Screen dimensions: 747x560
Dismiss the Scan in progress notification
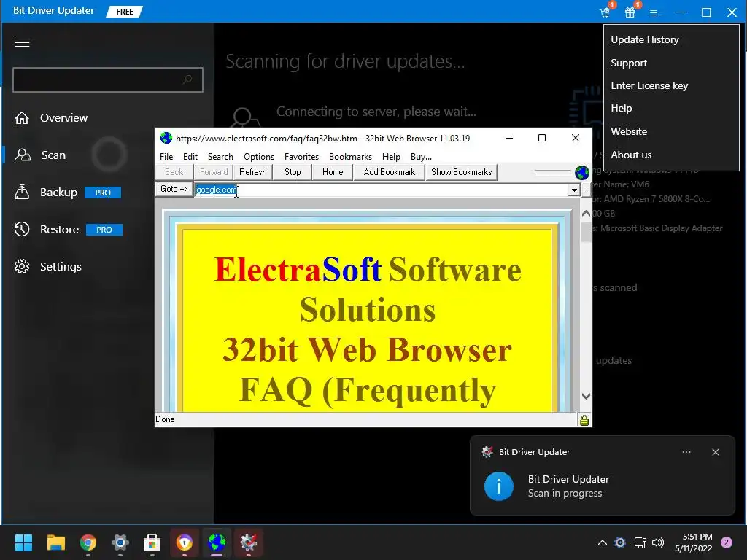[x=716, y=452]
